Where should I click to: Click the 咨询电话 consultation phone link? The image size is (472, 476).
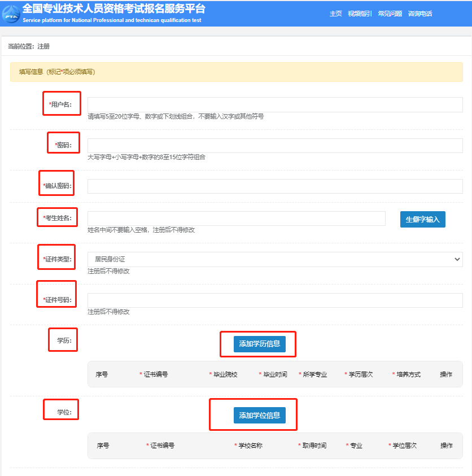(x=420, y=14)
